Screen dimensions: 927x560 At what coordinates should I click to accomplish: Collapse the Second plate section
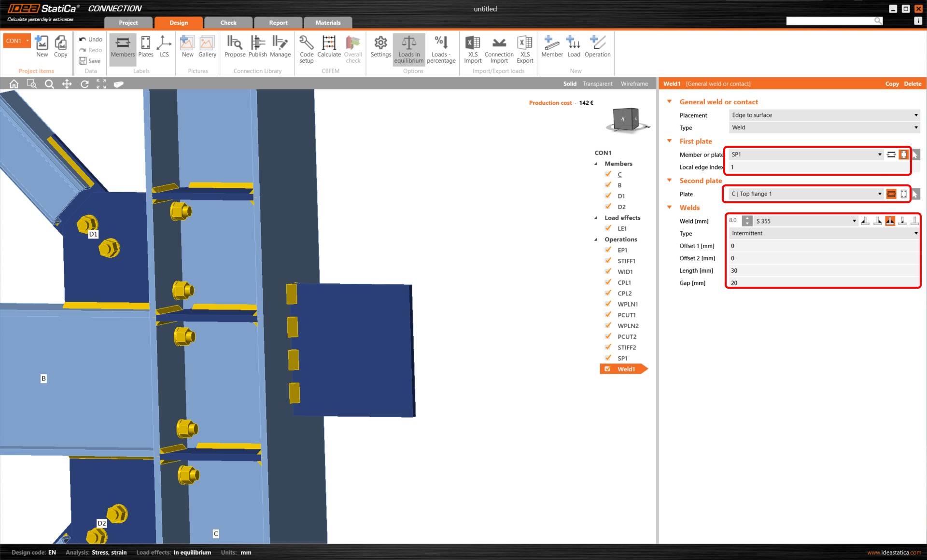click(x=669, y=180)
